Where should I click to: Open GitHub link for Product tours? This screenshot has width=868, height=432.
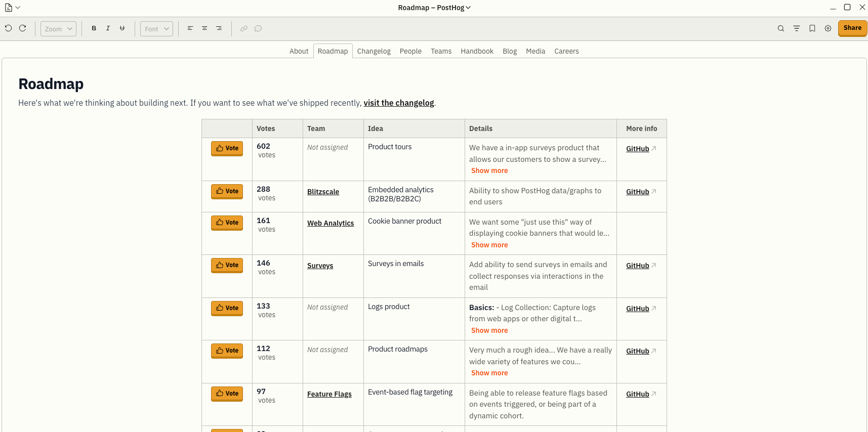[x=641, y=149]
